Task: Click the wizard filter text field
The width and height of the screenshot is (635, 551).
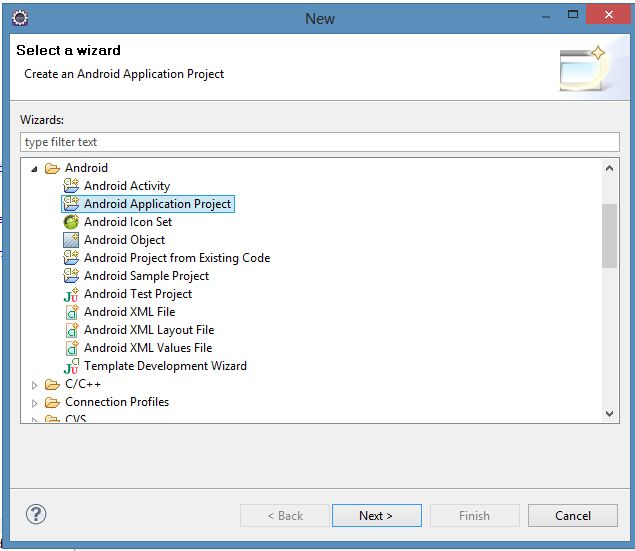Action: pos(319,142)
